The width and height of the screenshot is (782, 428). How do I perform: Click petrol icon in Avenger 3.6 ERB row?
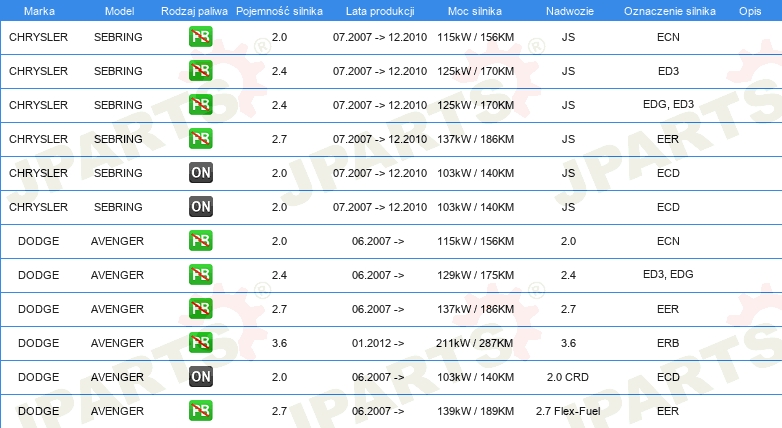point(200,343)
